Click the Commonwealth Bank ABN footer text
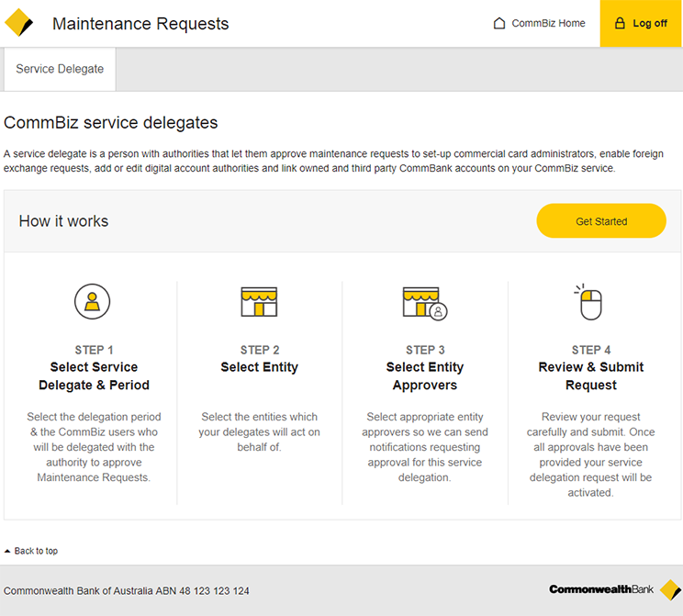The width and height of the screenshot is (683, 616). 127,591
